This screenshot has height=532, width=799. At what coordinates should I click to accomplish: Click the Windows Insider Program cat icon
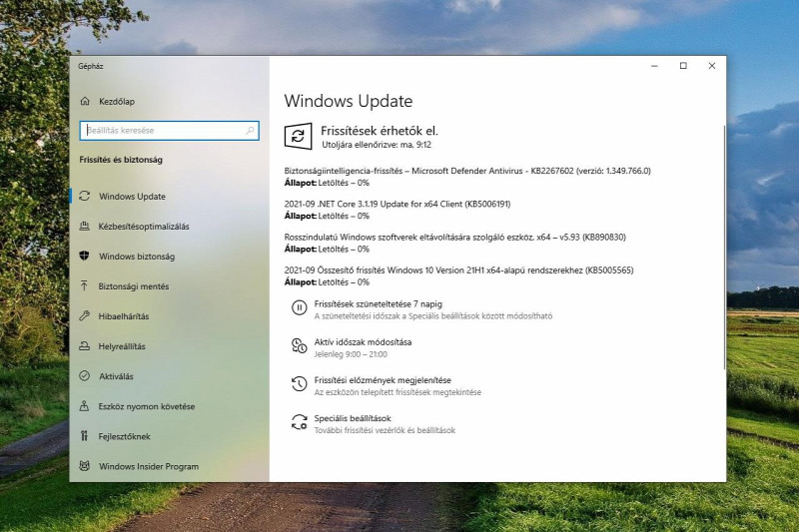pos(85,466)
